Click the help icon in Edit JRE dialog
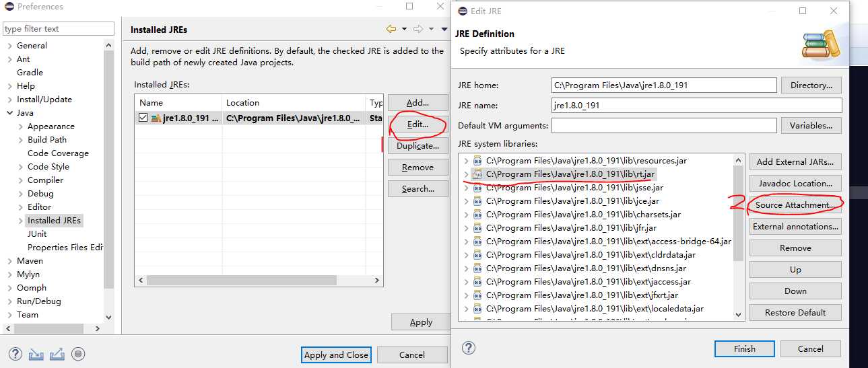This screenshot has height=368, width=868. [469, 348]
